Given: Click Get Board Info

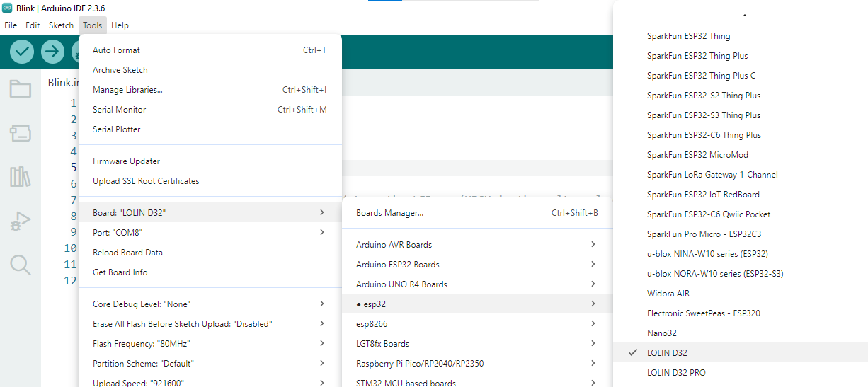Looking at the screenshot, I should click(120, 272).
